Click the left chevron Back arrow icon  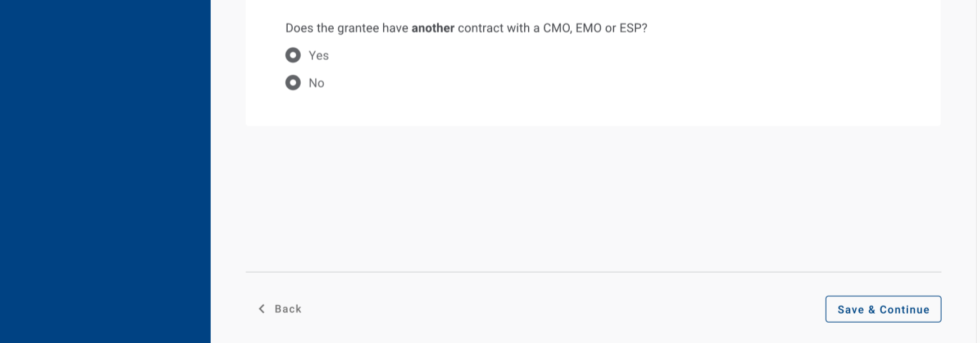pos(262,309)
